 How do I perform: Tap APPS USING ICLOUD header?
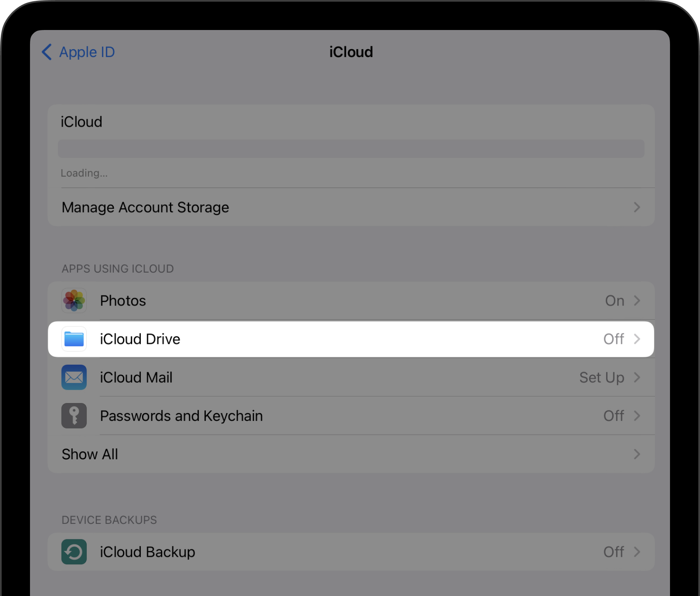[118, 269]
